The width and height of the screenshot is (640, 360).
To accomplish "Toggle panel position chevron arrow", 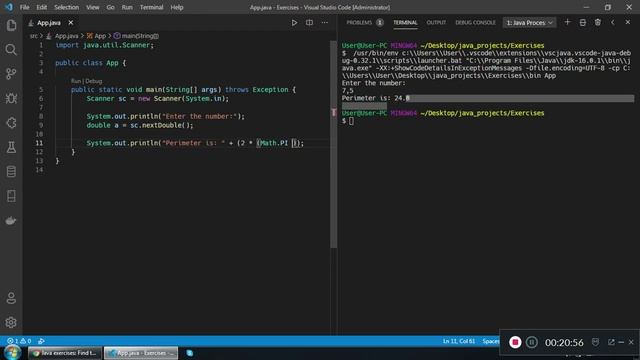I will click(613, 22).
